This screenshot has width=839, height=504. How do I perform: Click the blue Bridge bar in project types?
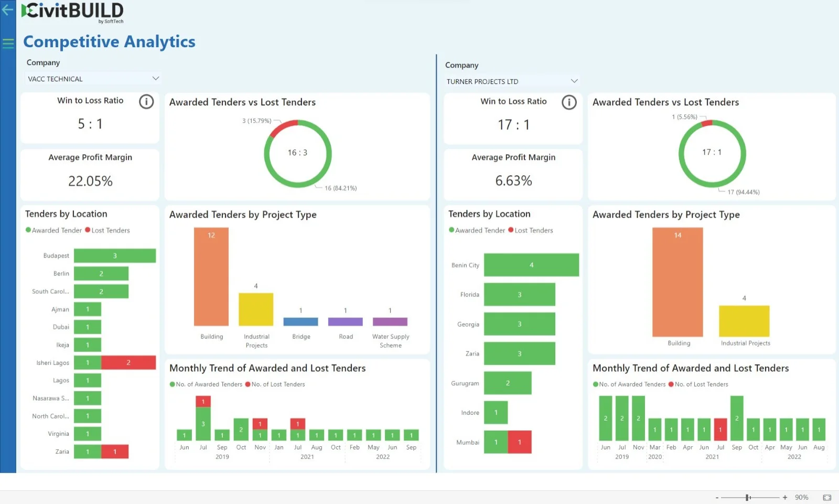point(300,321)
